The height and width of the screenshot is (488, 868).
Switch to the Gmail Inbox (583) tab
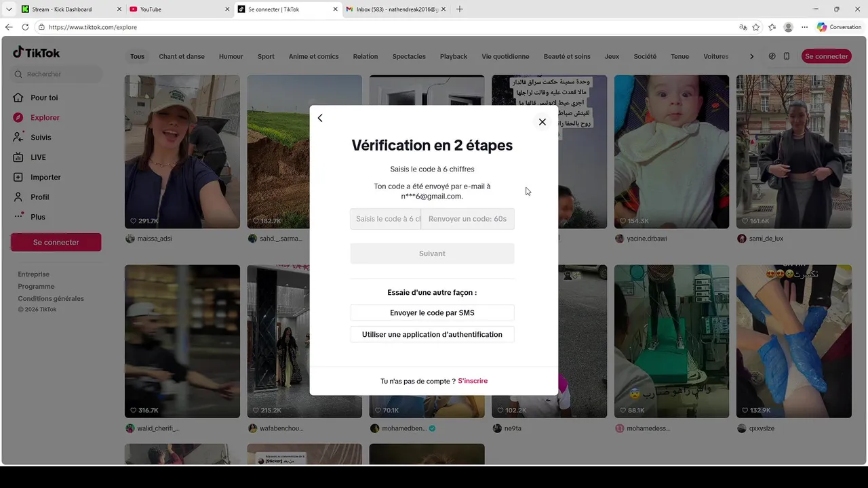point(397,9)
